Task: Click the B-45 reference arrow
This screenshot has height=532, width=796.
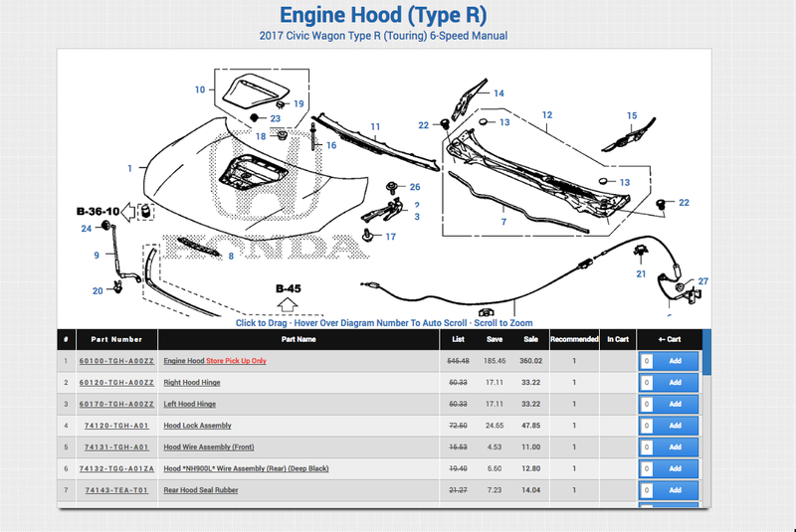Action: point(288,305)
